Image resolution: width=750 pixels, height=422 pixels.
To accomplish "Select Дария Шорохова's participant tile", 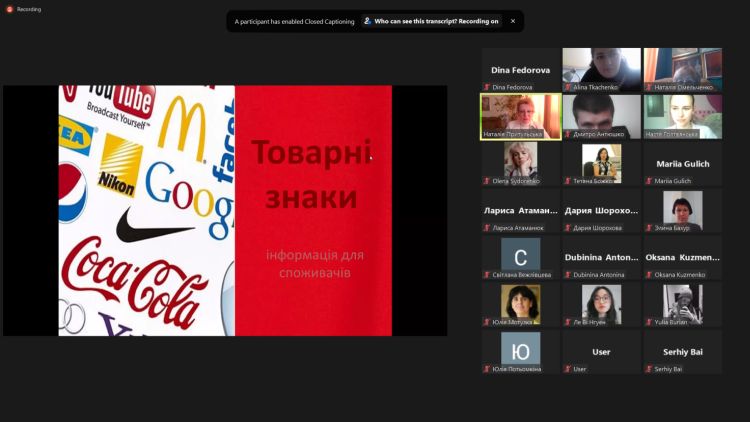I will tap(601, 210).
